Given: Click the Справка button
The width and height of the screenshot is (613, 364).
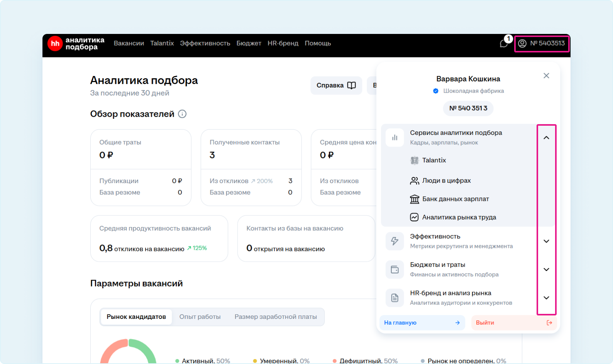Looking at the screenshot, I should coord(336,86).
